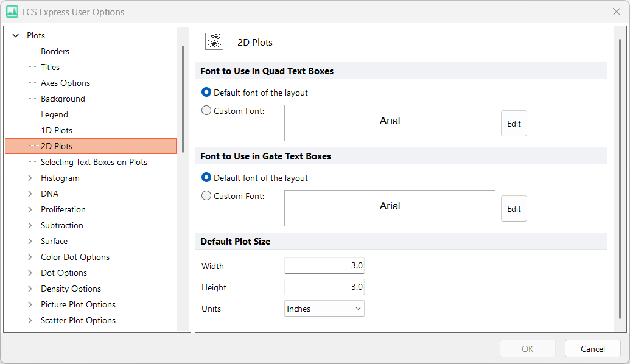Select the DNA tree label

tap(50, 194)
